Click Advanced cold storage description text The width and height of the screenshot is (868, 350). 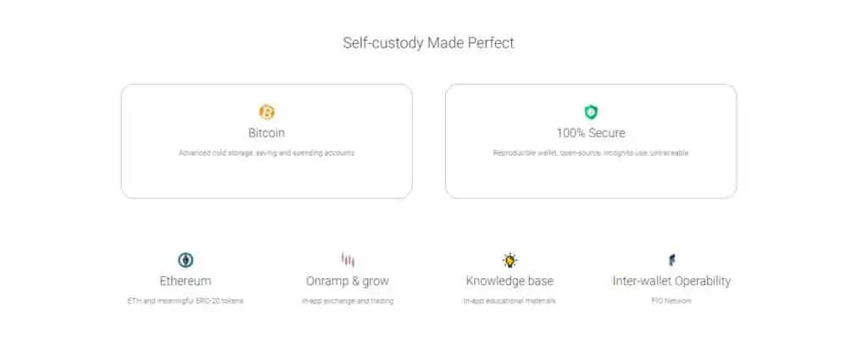[266, 153]
